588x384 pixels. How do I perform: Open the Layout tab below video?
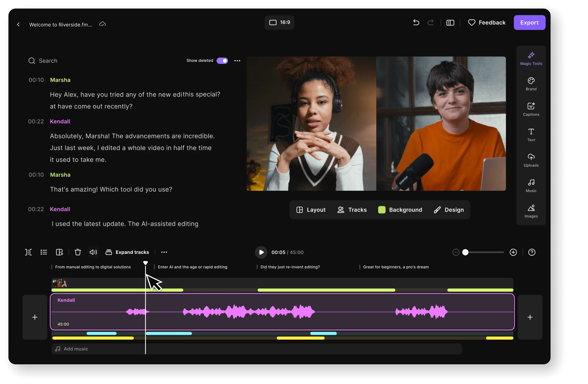tap(311, 210)
